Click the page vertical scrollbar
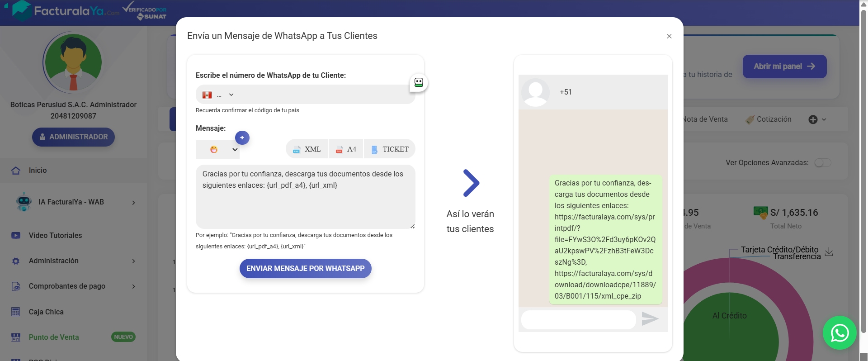The image size is (868, 361). click(864, 172)
